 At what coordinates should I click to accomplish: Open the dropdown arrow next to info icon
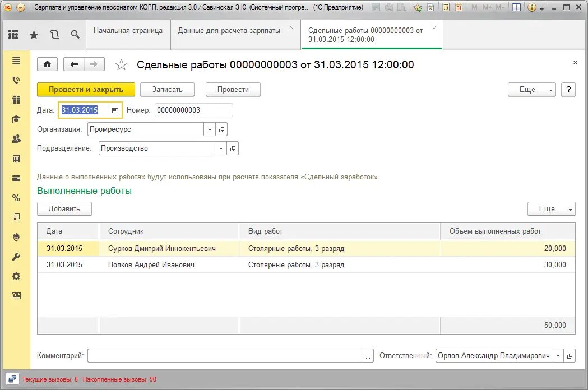[542, 8]
